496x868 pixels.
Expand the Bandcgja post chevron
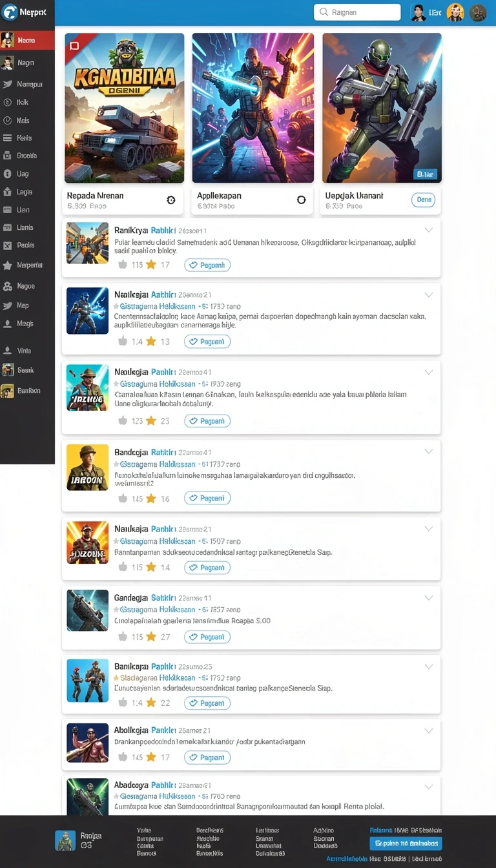tap(428, 451)
